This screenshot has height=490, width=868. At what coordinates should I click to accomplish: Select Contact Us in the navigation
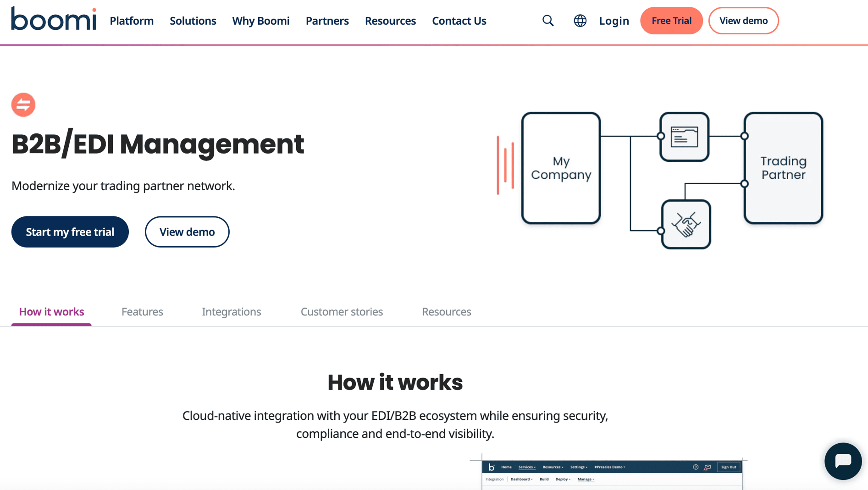coord(459,21)
